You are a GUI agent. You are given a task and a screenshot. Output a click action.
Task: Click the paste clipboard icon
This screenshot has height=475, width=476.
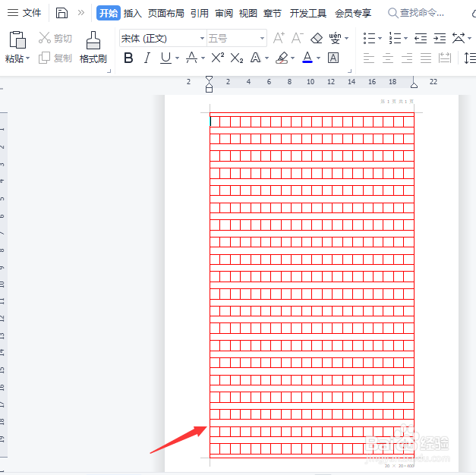[17, 39]
